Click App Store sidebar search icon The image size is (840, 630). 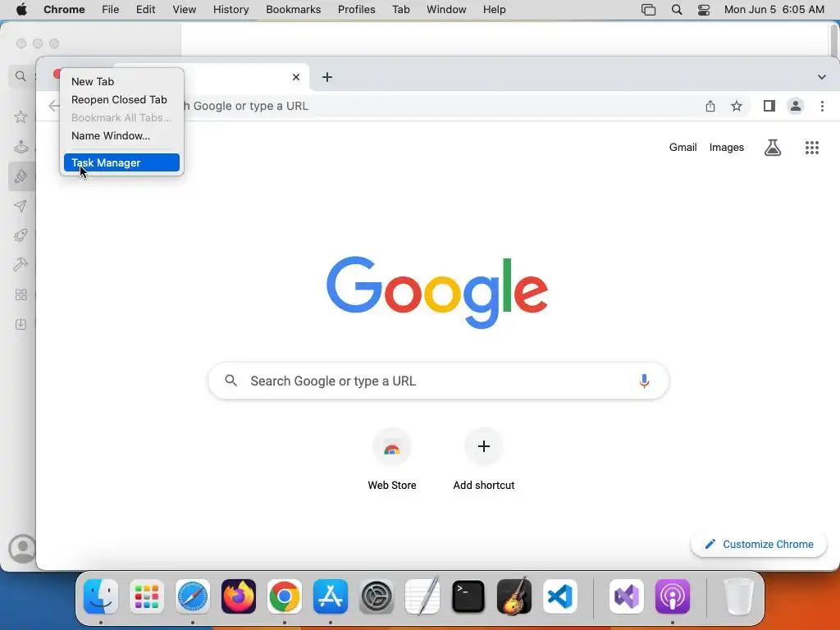[21, 76]
